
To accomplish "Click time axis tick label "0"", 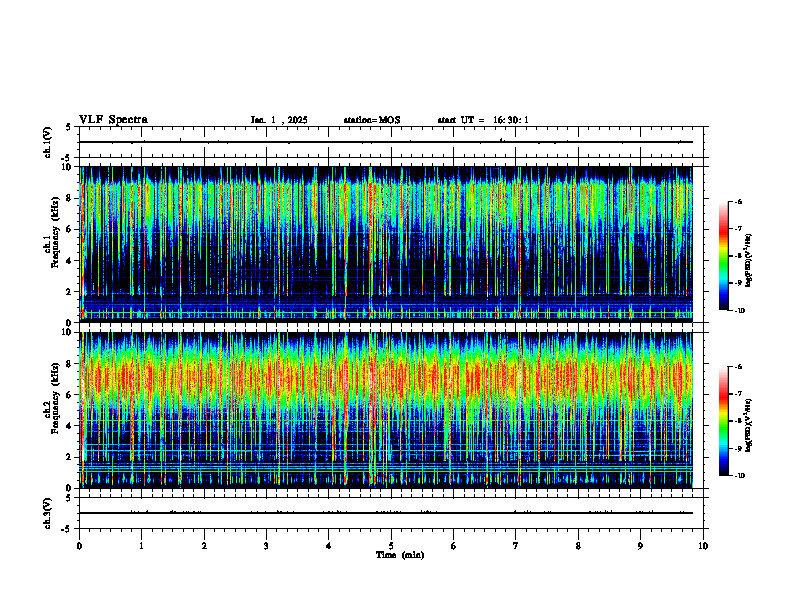I will 79,546.
